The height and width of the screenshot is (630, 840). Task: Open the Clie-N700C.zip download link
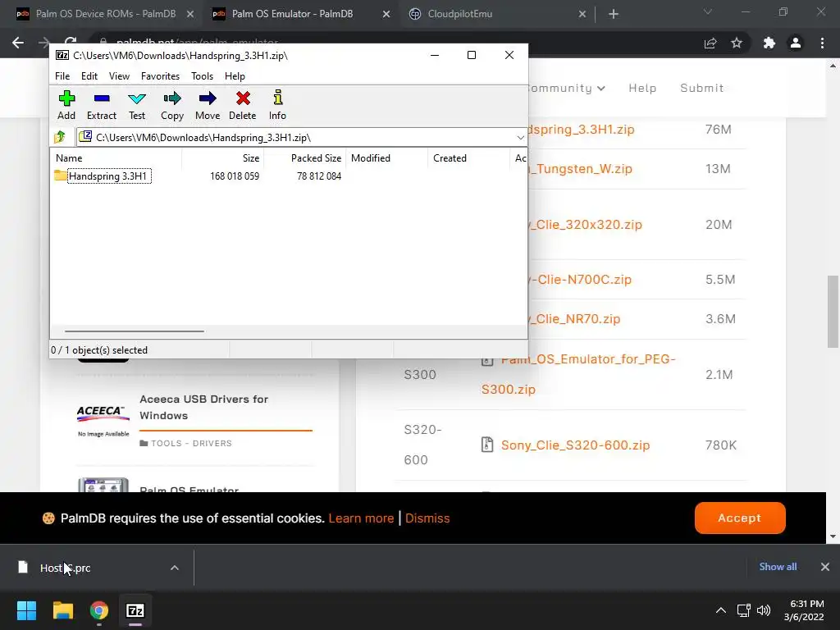[580, 279]
